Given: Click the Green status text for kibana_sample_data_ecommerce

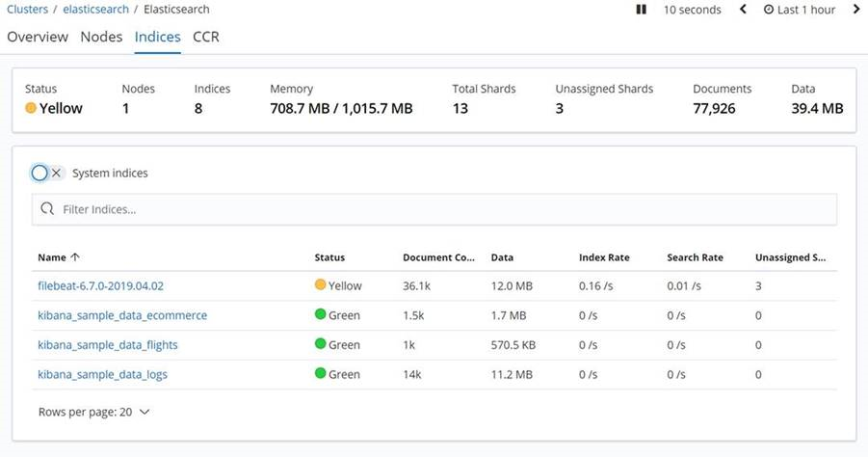Looking at the screenshot, I should (x=344, y=315).
